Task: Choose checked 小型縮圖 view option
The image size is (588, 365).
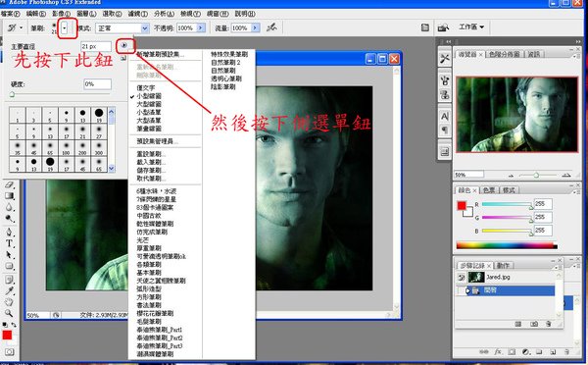Action: (149, 96)
